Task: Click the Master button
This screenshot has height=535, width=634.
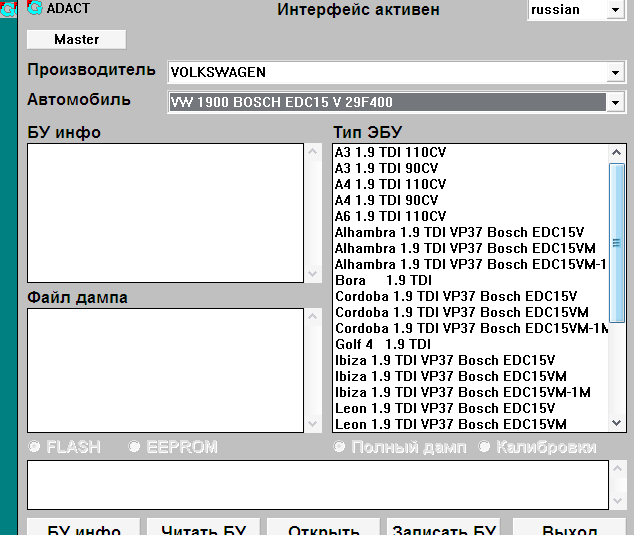Action: point(76,40)
